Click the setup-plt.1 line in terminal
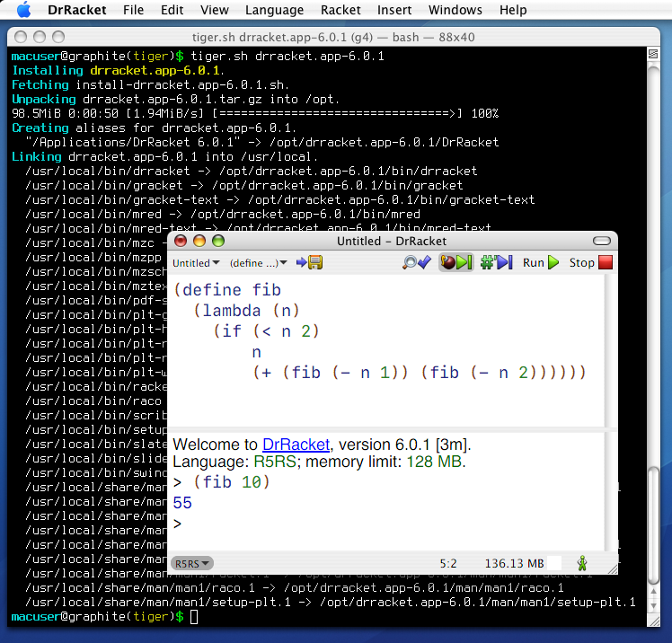The width and height of the screenshot is (672, 643). (331, 603)
